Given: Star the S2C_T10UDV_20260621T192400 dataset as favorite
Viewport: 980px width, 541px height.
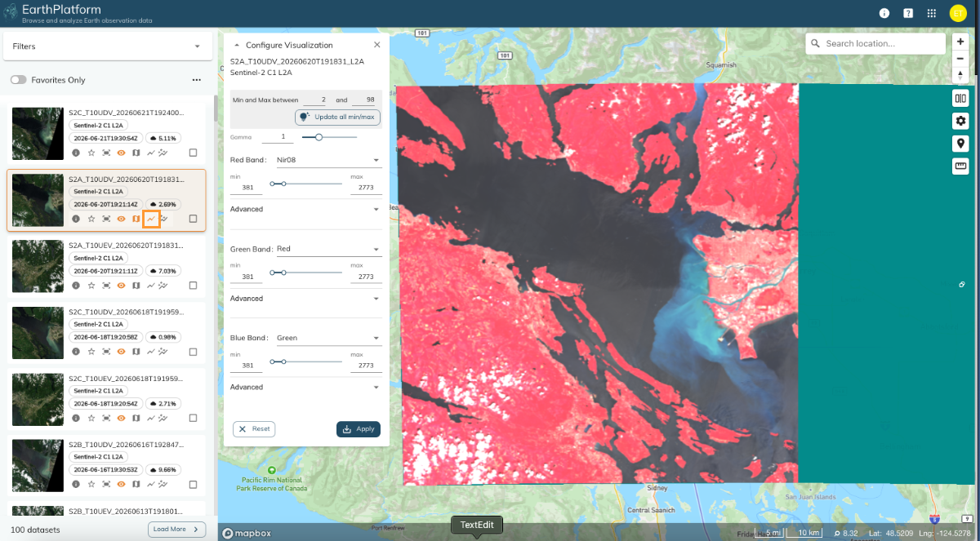Looking at the screenshot, I should (x=91, y=152).
